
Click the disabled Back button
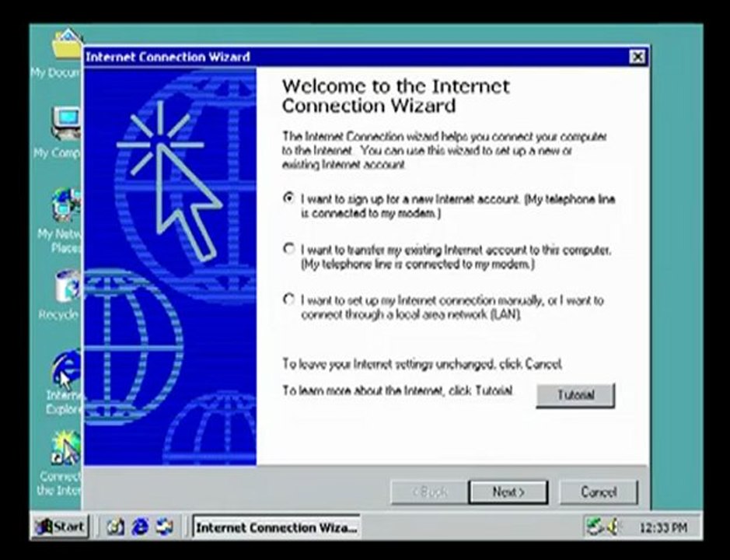pyautogui.click(x=429, y=492)
